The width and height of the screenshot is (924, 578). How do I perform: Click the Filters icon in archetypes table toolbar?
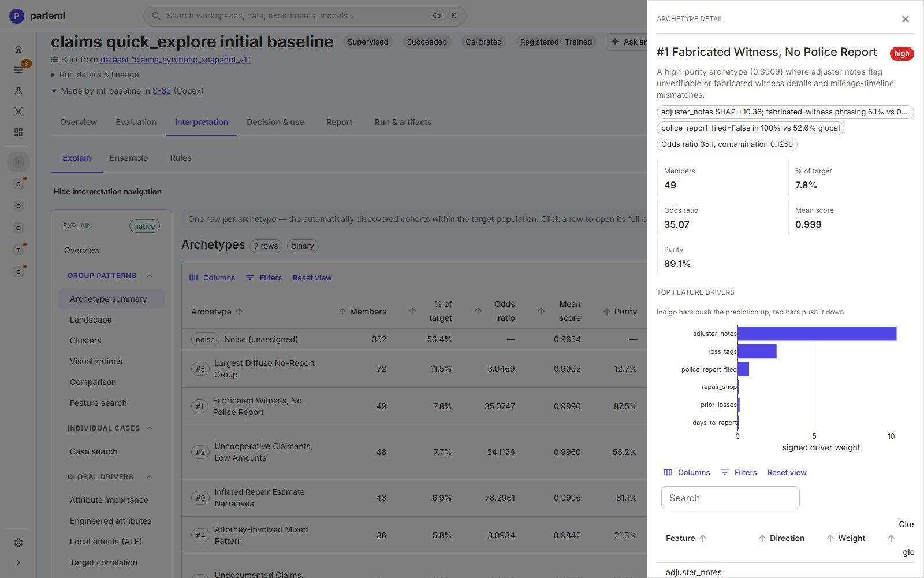[250, 277]
